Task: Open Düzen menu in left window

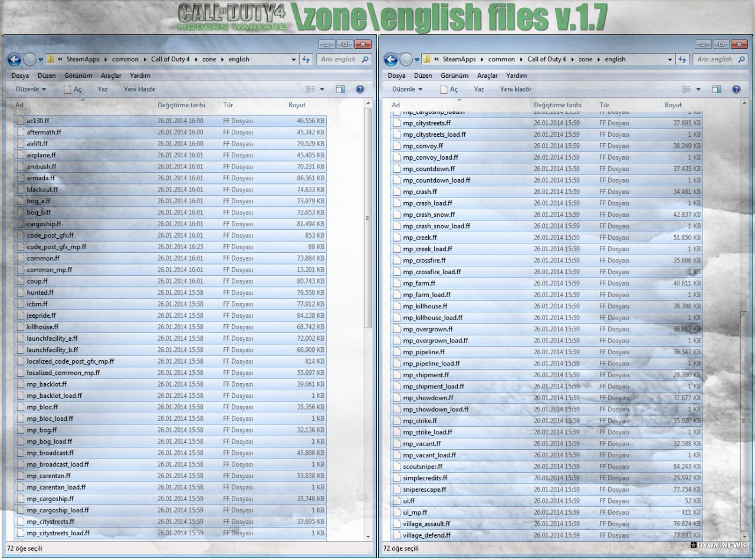Action: [x=47, y=75]
